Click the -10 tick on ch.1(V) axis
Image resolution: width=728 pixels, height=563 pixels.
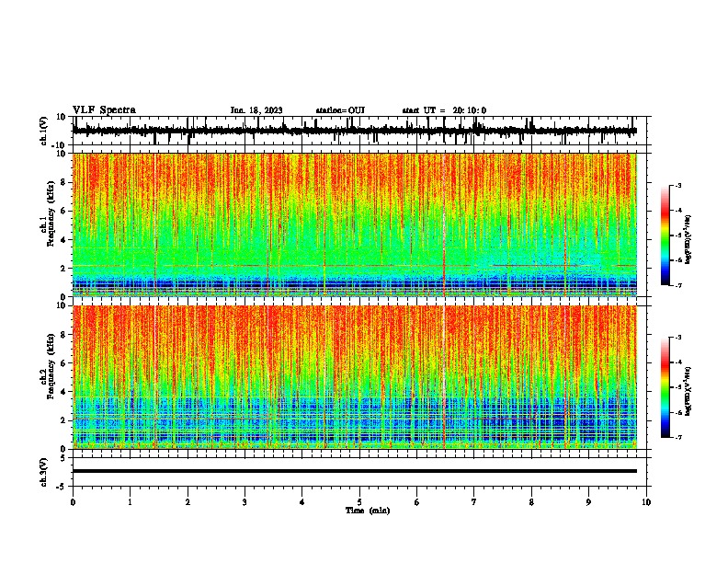(60, 145)
